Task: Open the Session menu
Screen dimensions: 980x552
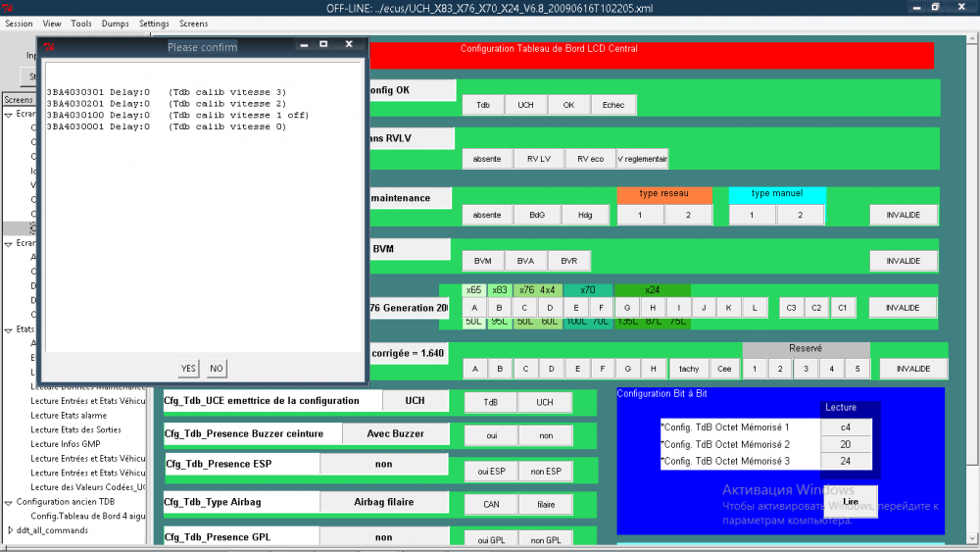Action: tap(19, 24)
